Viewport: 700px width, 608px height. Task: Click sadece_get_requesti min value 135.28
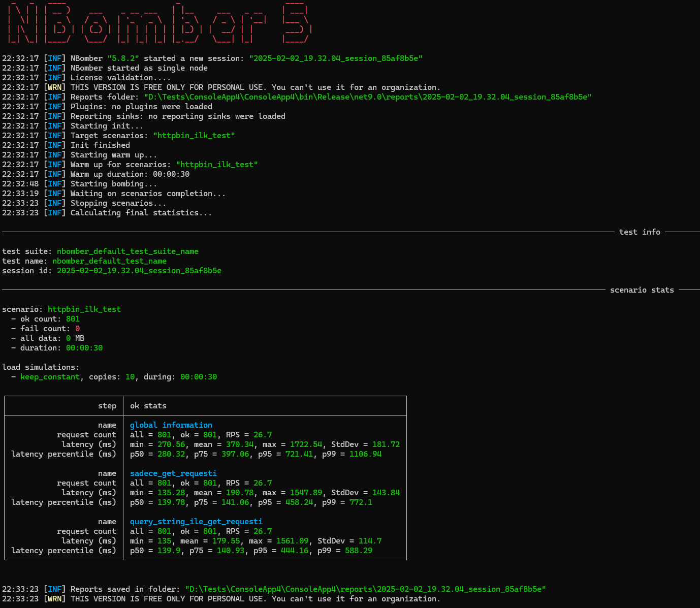point(171,493)
